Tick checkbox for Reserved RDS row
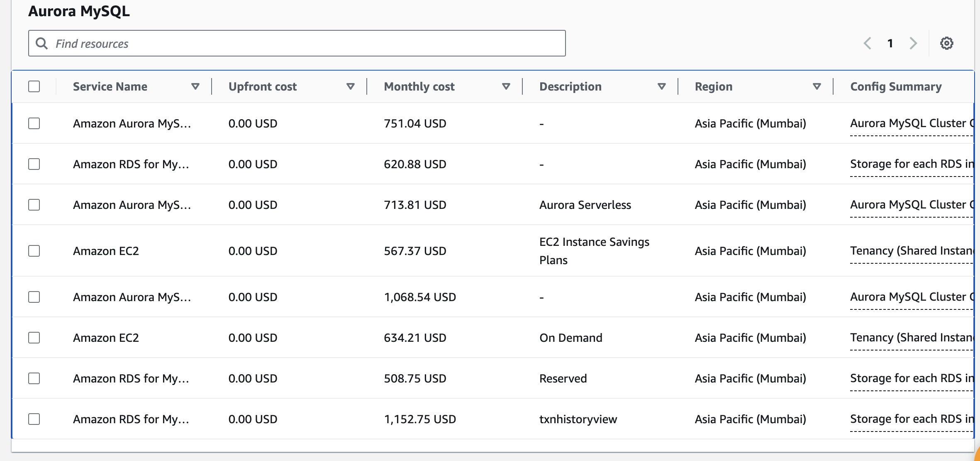This screenshot has width=980, height=461. pos(34,378)
